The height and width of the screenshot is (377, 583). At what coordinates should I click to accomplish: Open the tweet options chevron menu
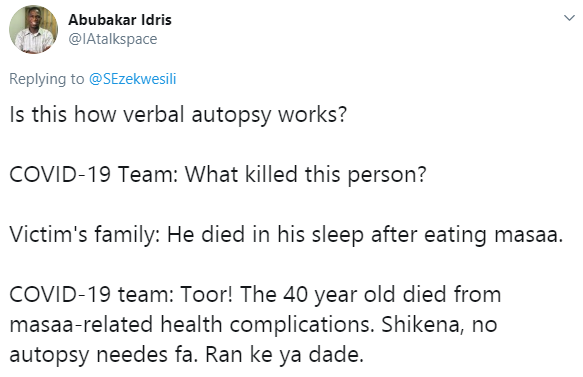[x=569, y=17]
